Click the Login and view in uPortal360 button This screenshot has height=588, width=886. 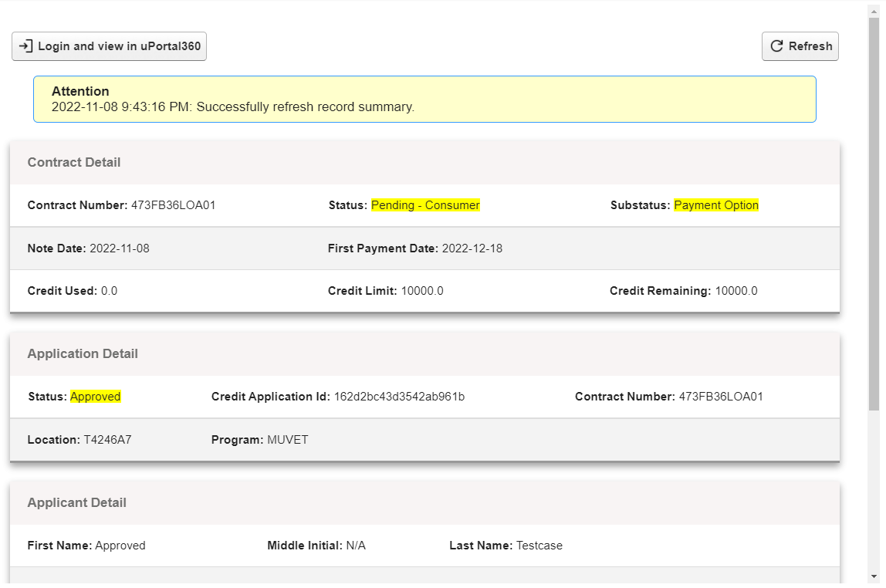(x=109, y=46)
